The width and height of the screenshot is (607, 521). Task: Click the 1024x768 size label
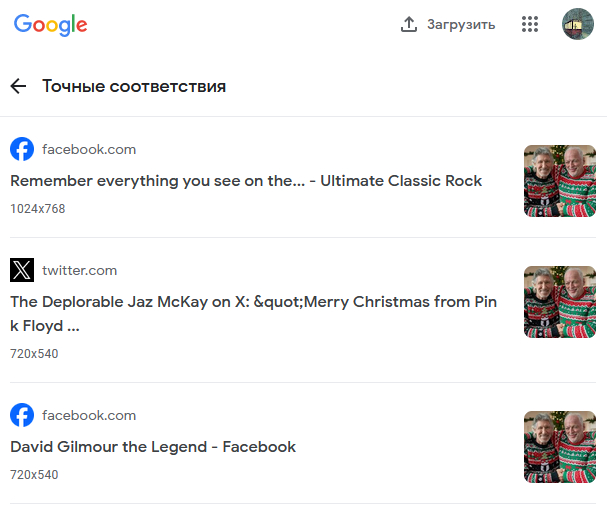pyautogui.click(x=38, y=209)
